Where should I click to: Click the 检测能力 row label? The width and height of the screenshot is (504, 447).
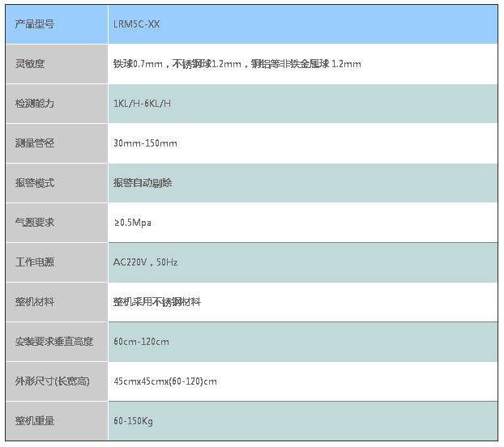[x=35, y=104]
